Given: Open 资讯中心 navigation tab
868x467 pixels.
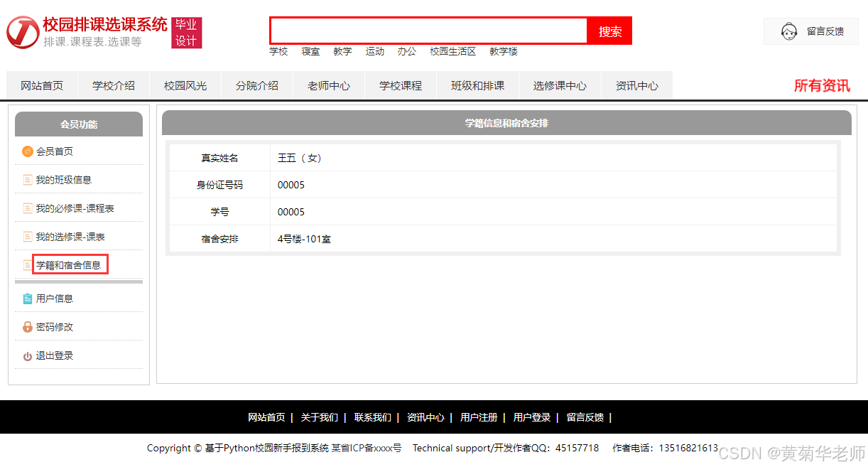Looking at the screenshot, I should pos(637,85).
